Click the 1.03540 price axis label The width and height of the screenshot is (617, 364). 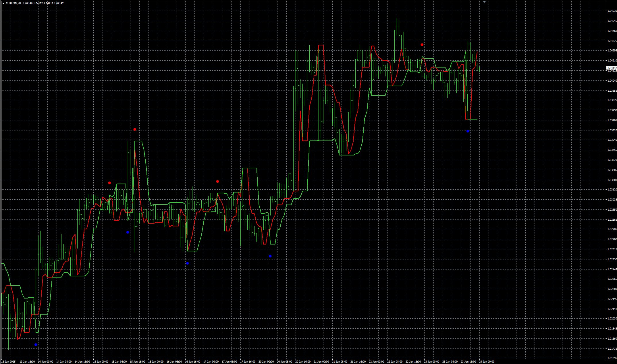point(612,140)
